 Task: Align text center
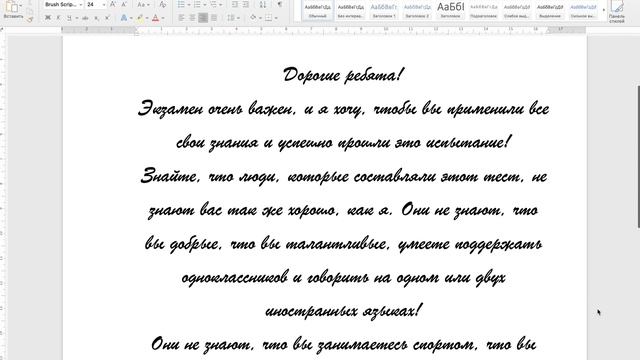tap(192, 18)
